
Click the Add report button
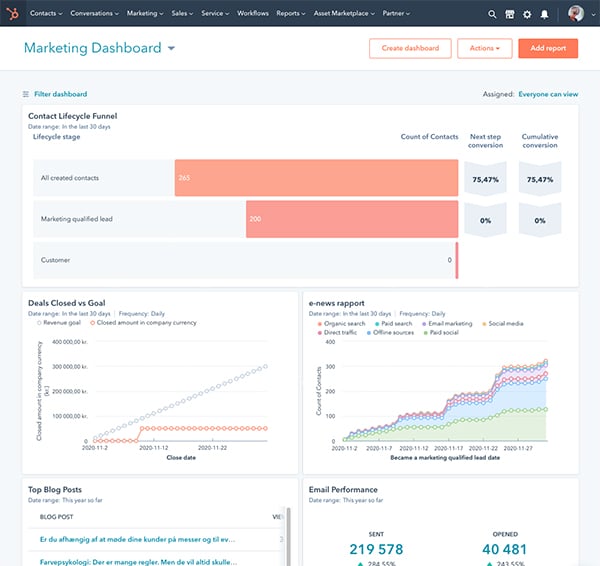pos(548,48)
